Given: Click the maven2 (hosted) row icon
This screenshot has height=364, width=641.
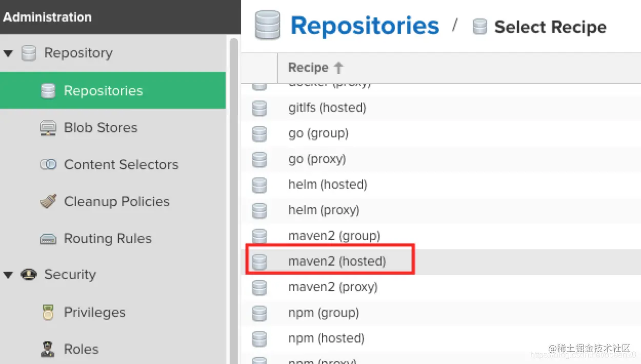Looking at the screenshot, I should coord(259,261).
